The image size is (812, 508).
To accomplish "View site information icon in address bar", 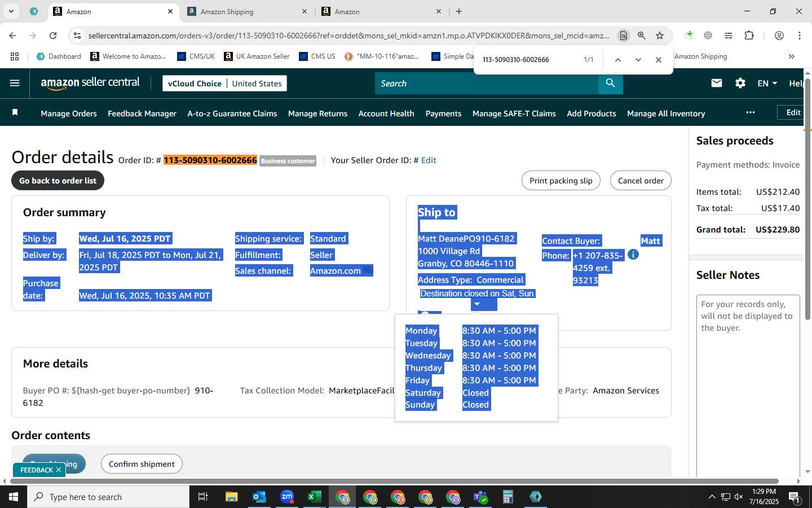I will [x=77, y=36].
